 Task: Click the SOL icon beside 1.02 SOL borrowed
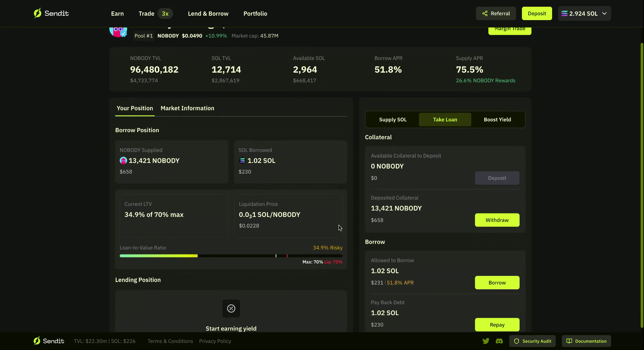pos(242,161)
